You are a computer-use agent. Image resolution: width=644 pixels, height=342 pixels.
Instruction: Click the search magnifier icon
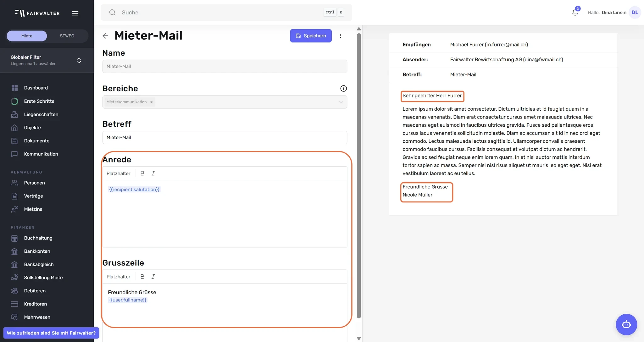(x=112, y=13)
